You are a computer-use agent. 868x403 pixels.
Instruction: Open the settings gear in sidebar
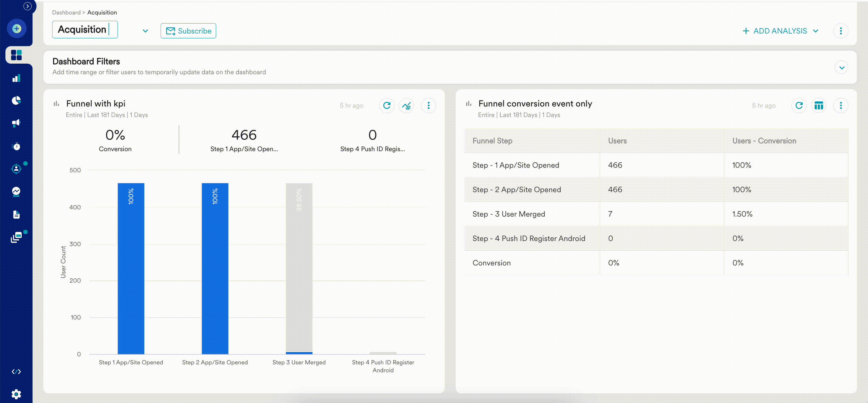coord(16,394)
